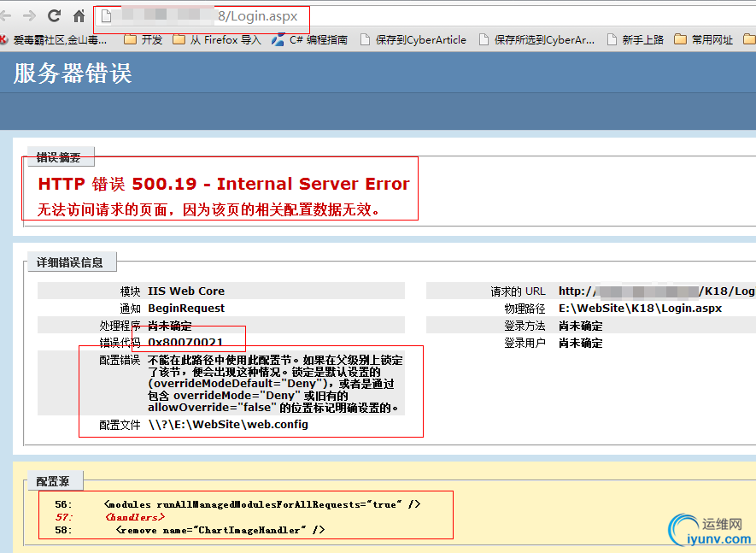Viewport: 756px width, 553px height.
Task: Click the folder icon of the 开发 bookmark
Action: pos(130,39)
